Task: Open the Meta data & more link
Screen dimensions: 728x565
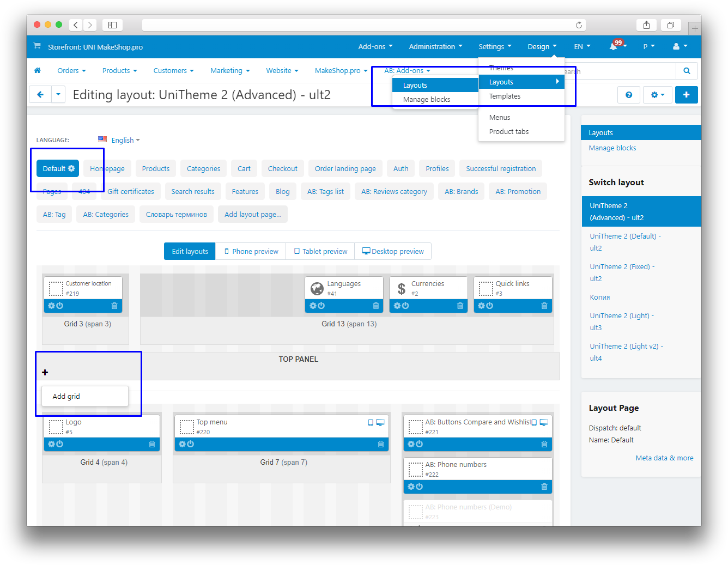Action: point(664,458)
